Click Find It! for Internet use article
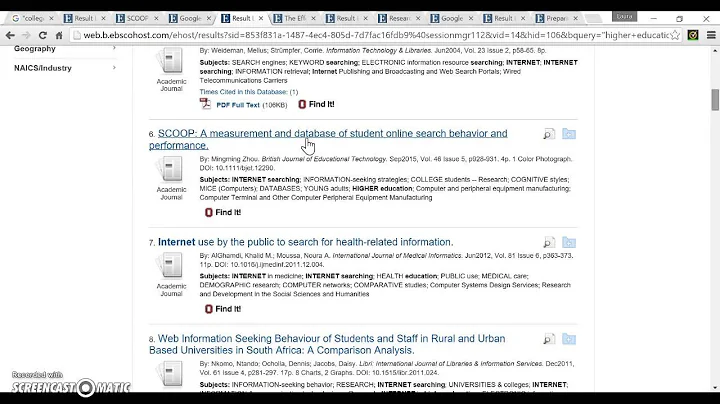Viewport: 720px width, 404px height. [x=223, y=309]
